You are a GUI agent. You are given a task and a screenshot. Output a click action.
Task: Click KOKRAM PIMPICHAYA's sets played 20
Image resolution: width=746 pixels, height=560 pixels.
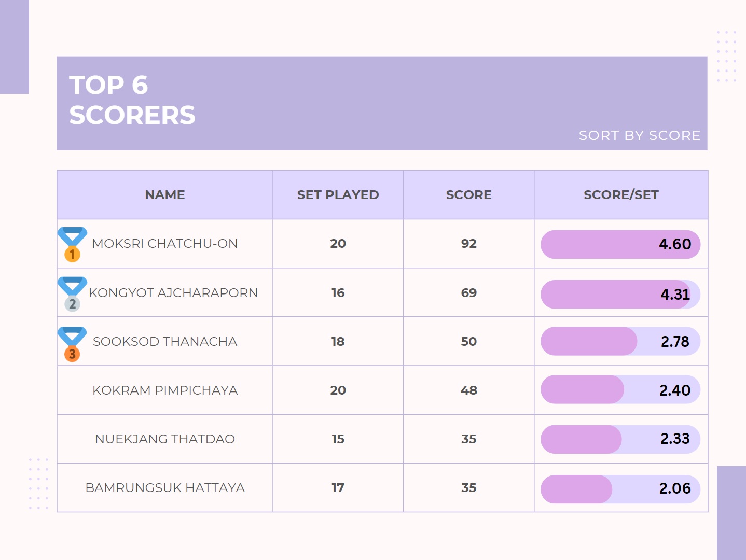click(x=338, y=390)
